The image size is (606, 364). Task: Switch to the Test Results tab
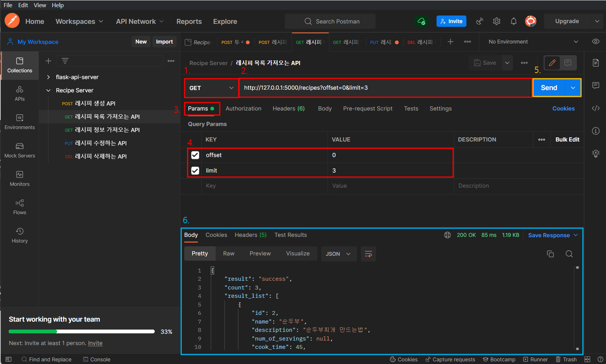[x=291, y=235]
